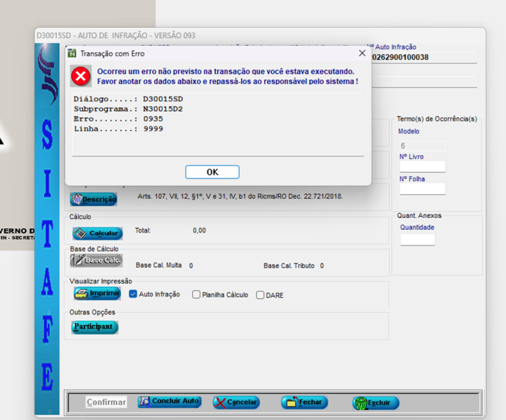
Task: Click the Nº Livro input field
Action: click(x=422, y=166)
